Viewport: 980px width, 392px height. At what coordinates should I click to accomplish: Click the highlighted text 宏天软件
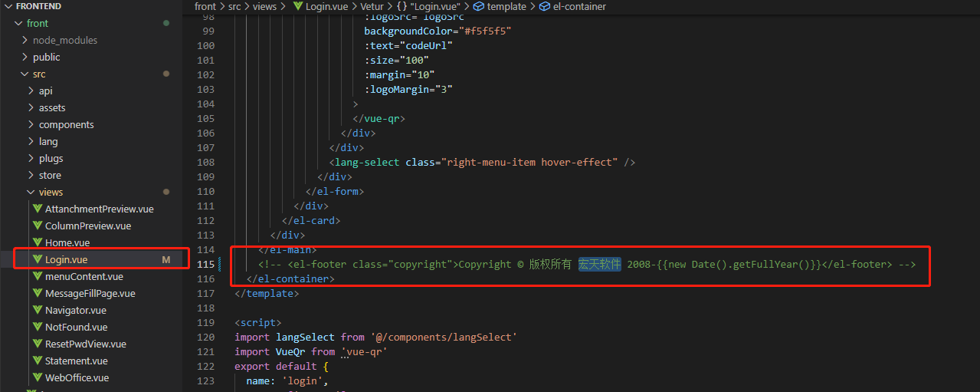point(599,264)
